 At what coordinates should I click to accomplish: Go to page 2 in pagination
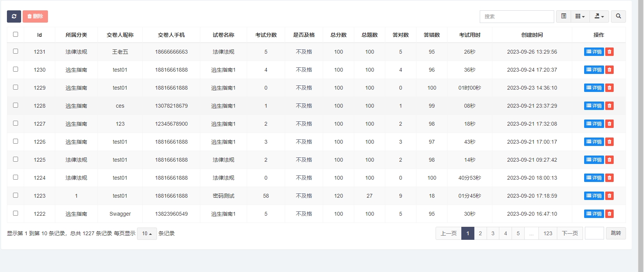480,233
